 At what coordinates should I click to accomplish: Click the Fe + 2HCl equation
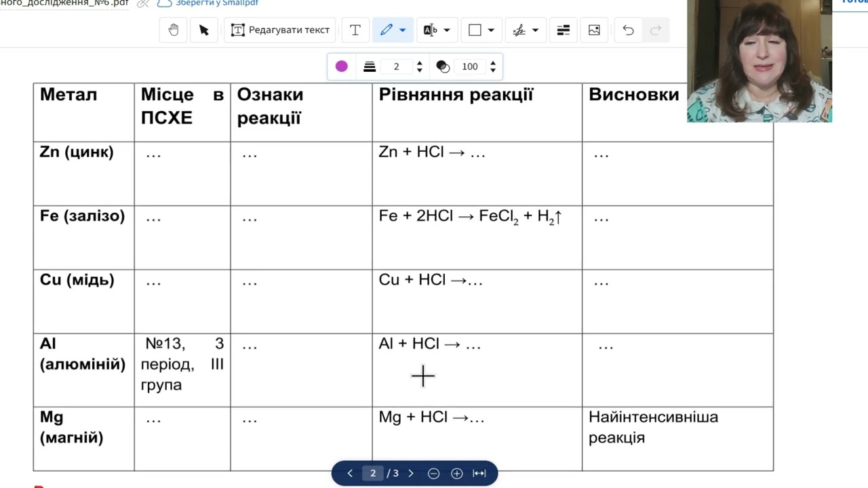(470, 217)
